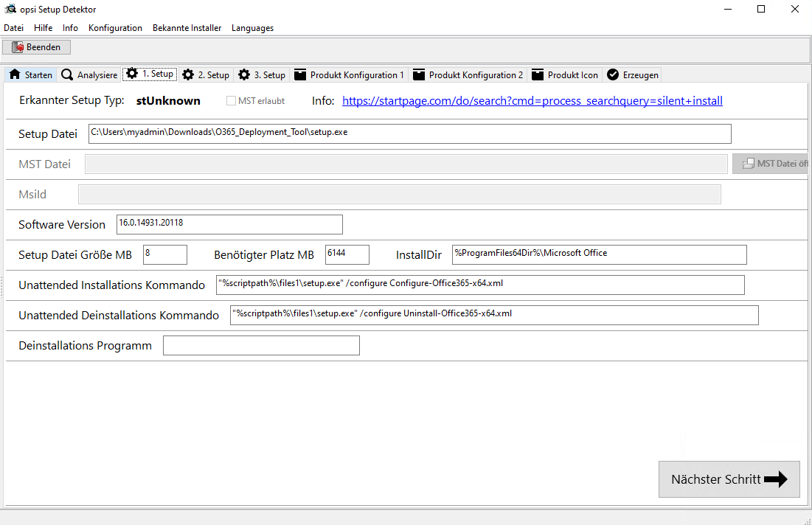Image resolution: width=812 pixels, height=525 pixels.
Task: Toggle the MST erlaubt checkbox
Action: tap(232, 101)
